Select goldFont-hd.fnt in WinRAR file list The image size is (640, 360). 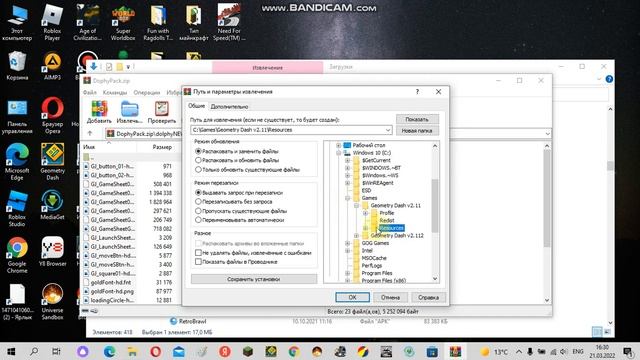click(111, 282)
